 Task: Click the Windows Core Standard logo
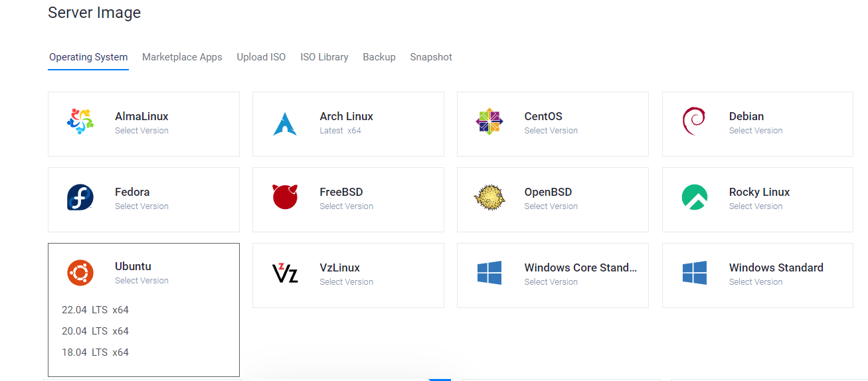[489, 273]
